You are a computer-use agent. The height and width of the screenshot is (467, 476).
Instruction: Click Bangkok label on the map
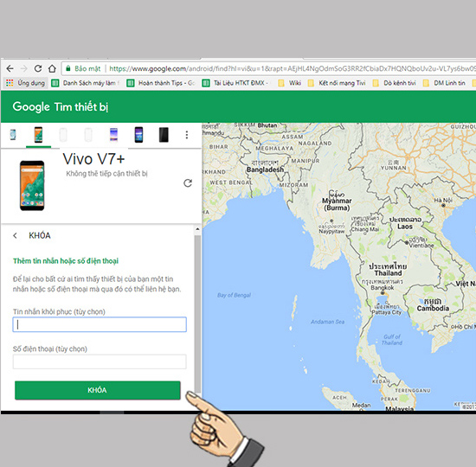[x=383, y=287]
